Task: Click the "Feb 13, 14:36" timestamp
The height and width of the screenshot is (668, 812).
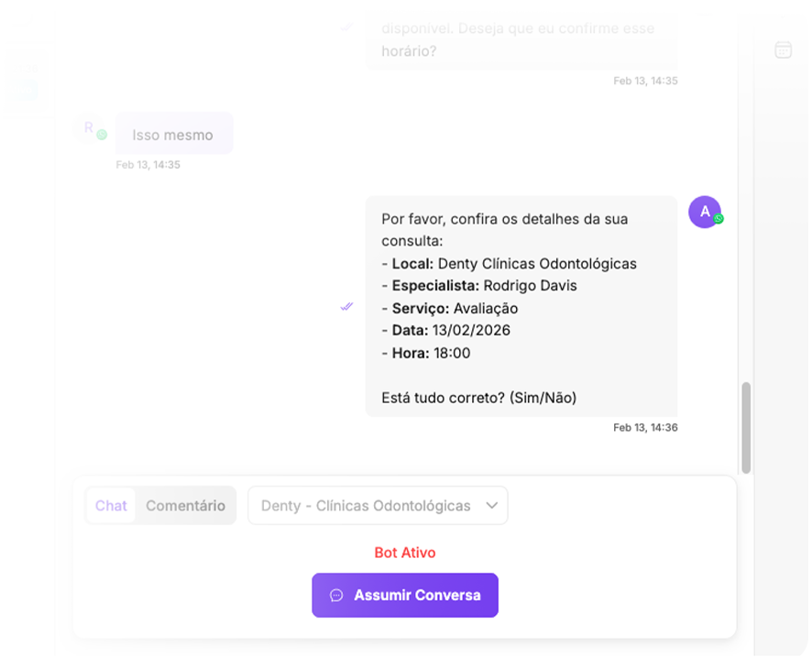Action: tap(645, 427)
